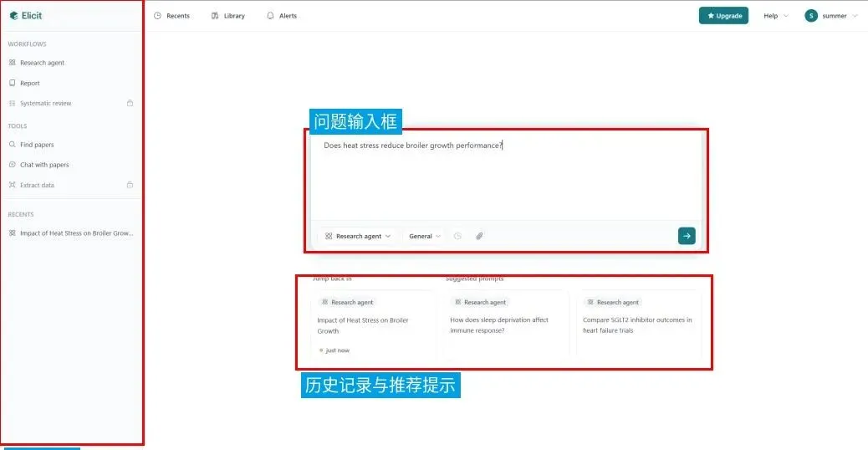The width and height of the screenshot is (868, 450).
Task: Click the Alerts bell icon
Action: click(x=270, y=16)
